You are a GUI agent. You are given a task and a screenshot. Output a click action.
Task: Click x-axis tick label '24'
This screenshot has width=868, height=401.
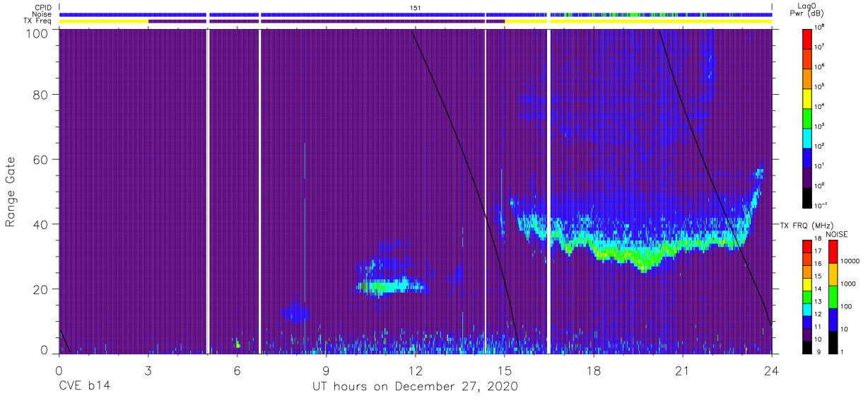[772, 369]
